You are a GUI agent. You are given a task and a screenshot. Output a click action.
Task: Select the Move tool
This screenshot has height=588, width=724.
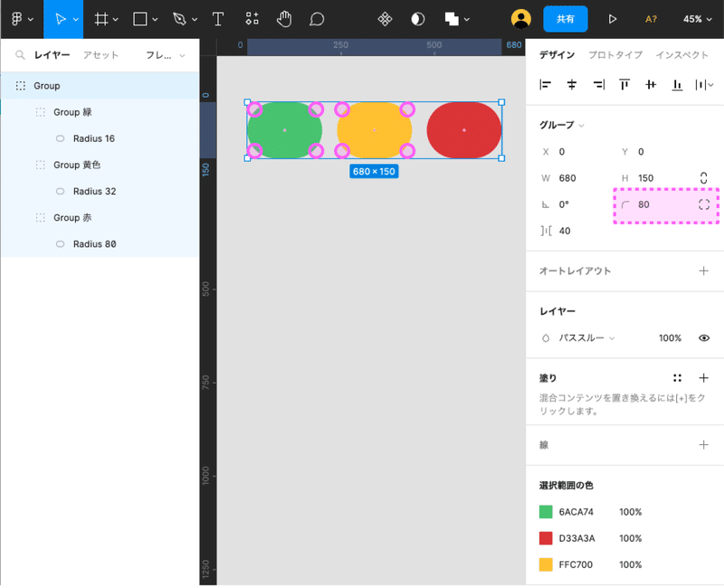(60, 19)
